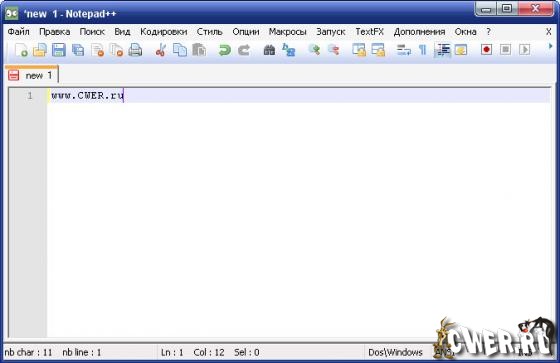Viewport: 560px width, 363px height.
Task: Open the Кодировки menu
Action: coord(164,32)
